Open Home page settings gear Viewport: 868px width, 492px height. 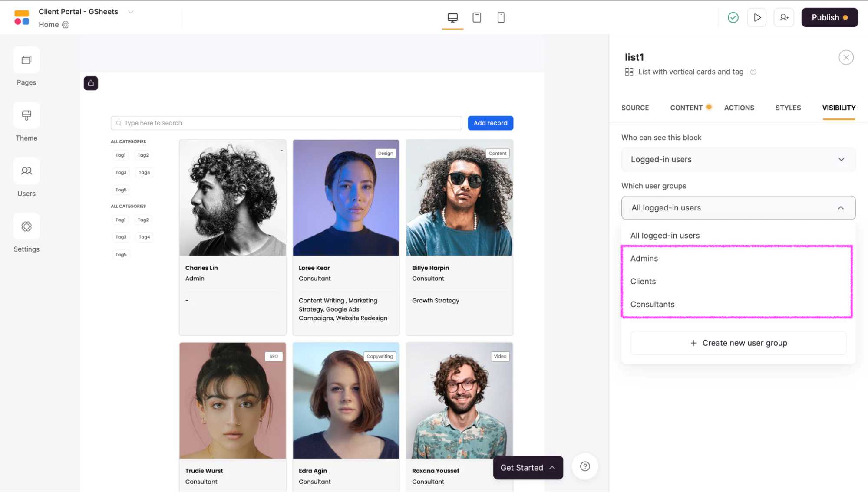coord(66,25)
